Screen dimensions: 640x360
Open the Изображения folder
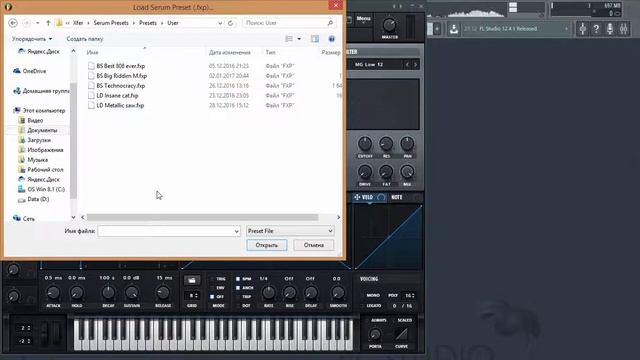41,150
